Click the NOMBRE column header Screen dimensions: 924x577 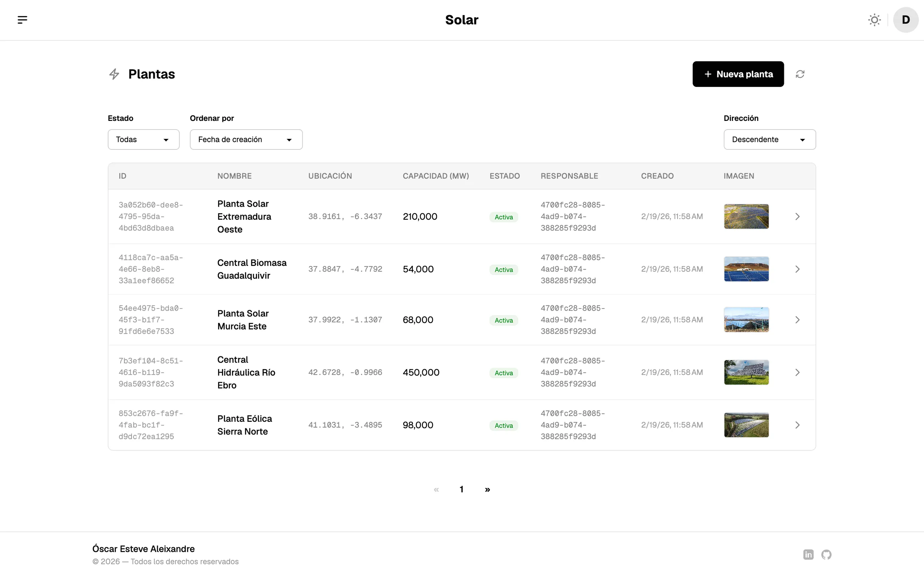(234, 176)
